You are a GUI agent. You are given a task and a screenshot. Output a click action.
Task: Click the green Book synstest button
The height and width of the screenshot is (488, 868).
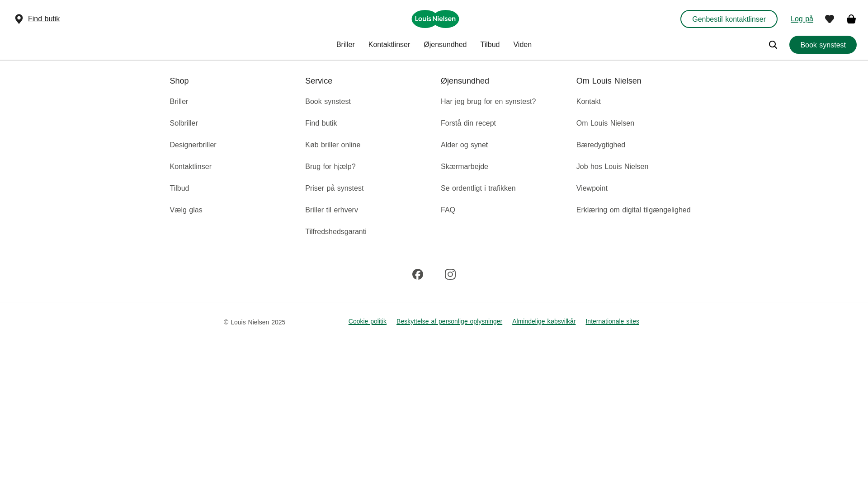823,45
